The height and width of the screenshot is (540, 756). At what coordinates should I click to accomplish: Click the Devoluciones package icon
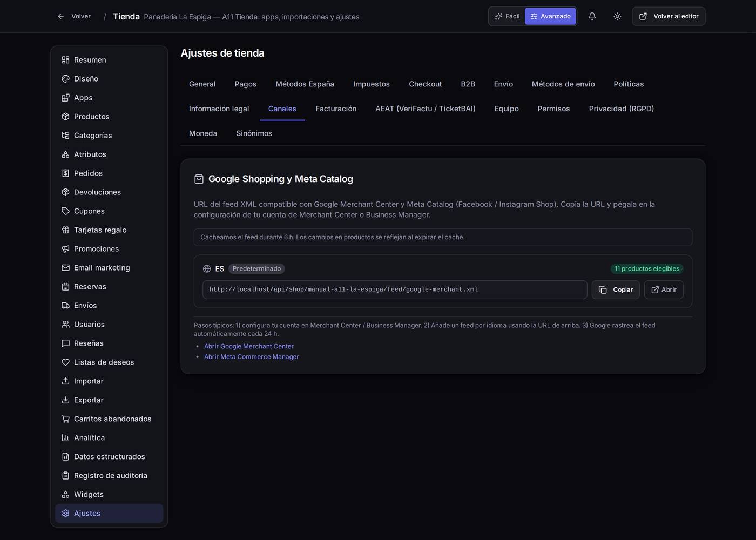65,192
